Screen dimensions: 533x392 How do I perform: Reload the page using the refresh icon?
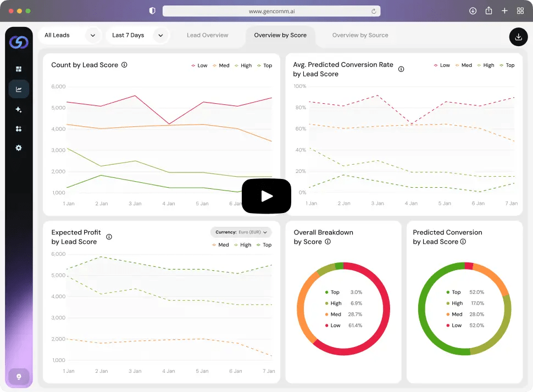point(374,11)
